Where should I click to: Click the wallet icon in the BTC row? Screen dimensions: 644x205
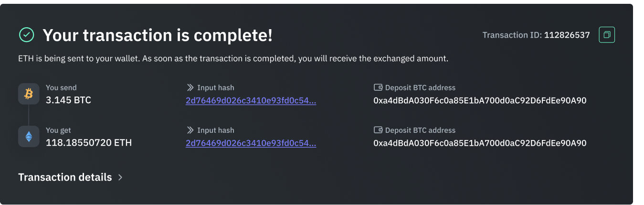pyautogui.click(x=378, y=88)
